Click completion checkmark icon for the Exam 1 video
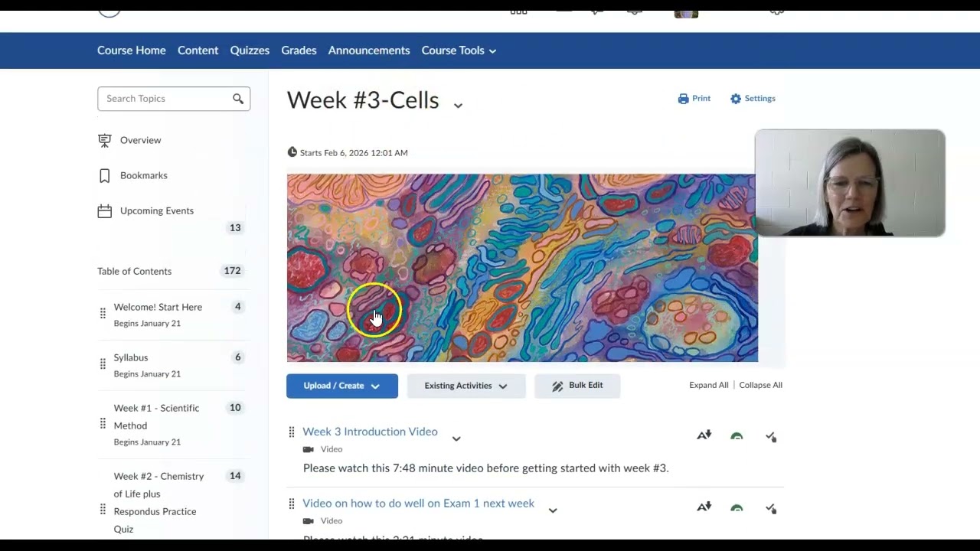The width and height of the screenshot is (980, 551). [771, 508]
